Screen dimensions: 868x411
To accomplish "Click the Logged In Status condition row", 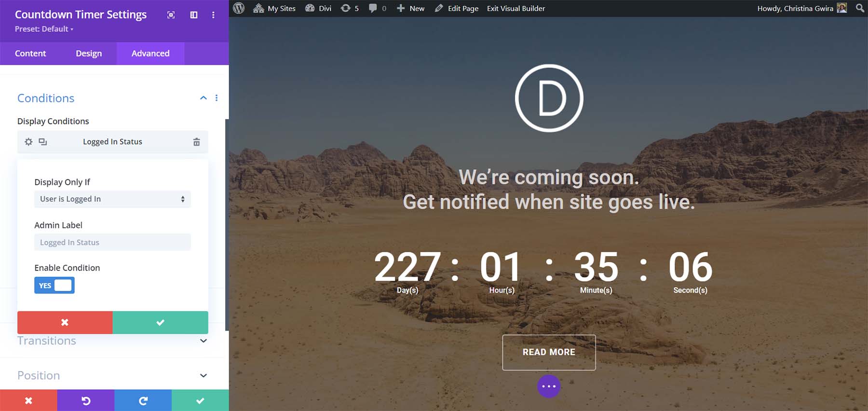I will point(113,142).
